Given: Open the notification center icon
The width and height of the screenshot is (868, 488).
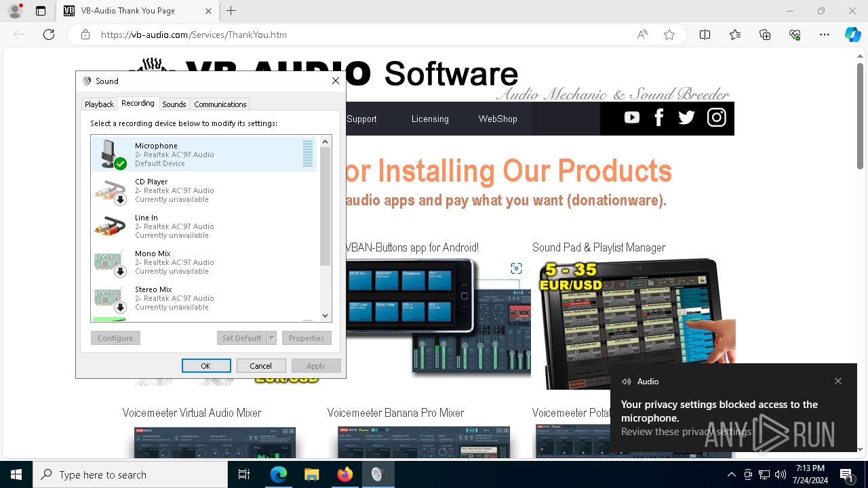Looking at the screenshot, I should (x=847, y=474).
